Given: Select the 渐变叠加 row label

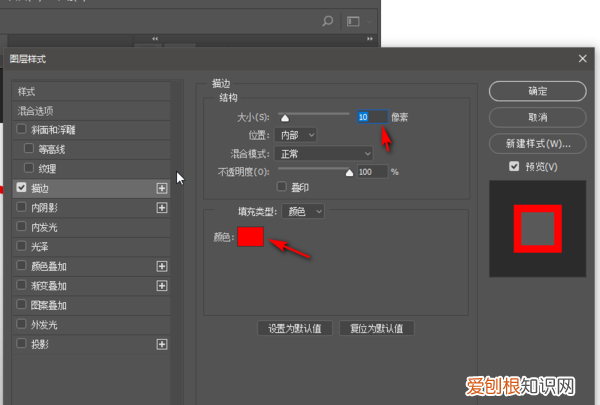Looking at the screenshot, I should coord(49,286).
